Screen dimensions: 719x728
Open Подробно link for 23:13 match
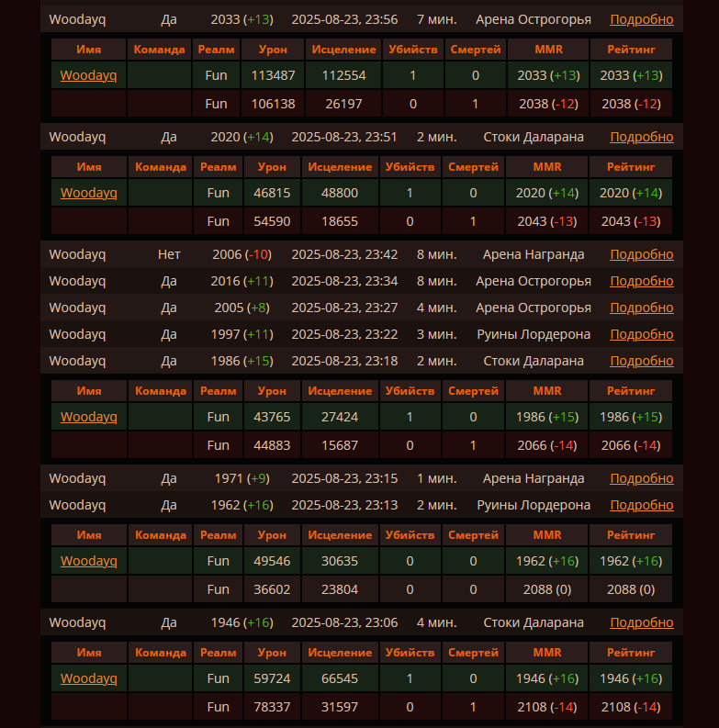642,505
